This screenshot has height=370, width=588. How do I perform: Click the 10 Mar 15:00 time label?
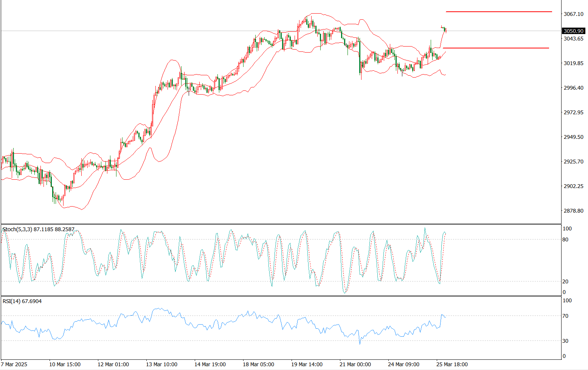tap(65, 364)
